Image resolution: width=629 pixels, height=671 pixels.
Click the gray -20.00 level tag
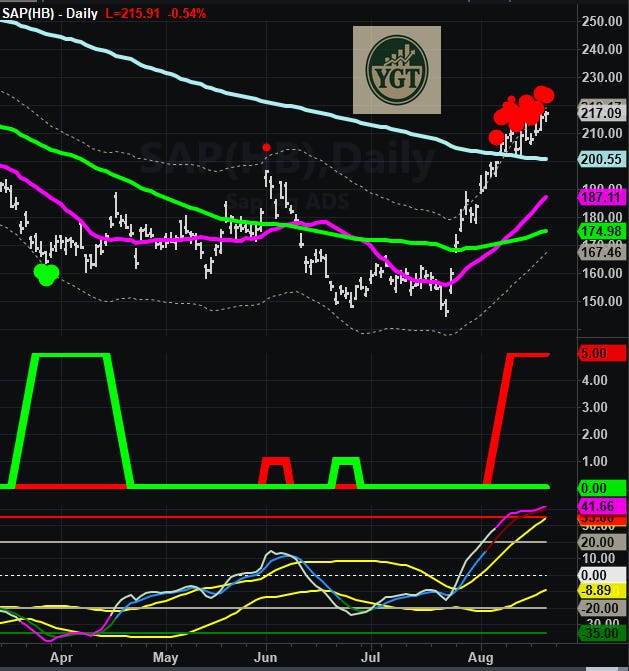pyautogui.click(x=601, y=608)
